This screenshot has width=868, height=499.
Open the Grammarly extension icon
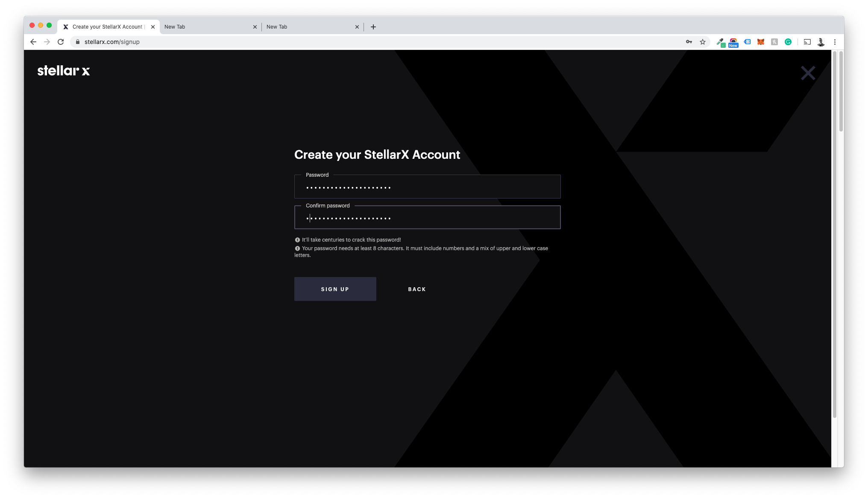(x=788, y=42)
